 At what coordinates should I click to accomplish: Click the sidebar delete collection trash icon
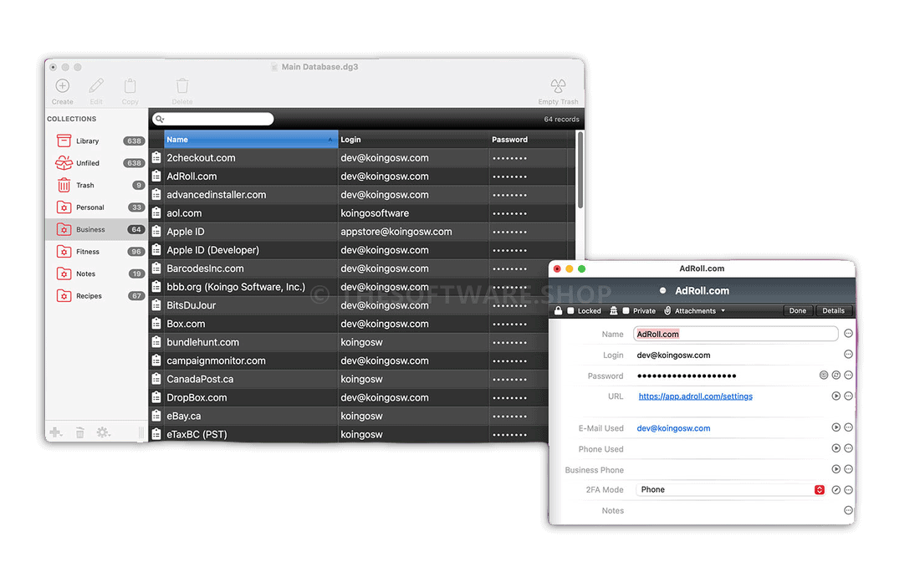tap(79, 432)
